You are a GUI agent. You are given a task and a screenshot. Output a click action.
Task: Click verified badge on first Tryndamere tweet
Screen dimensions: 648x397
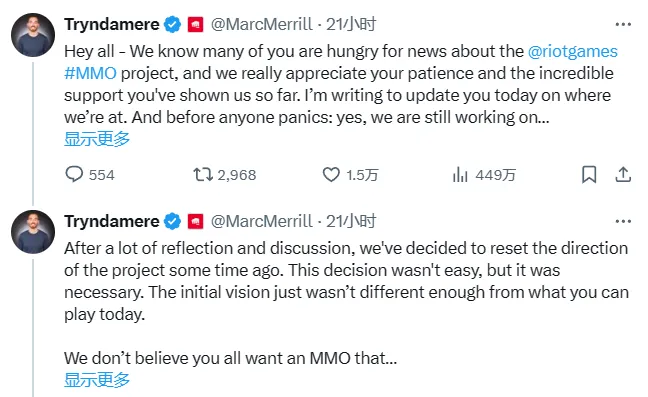click(173, 24)
